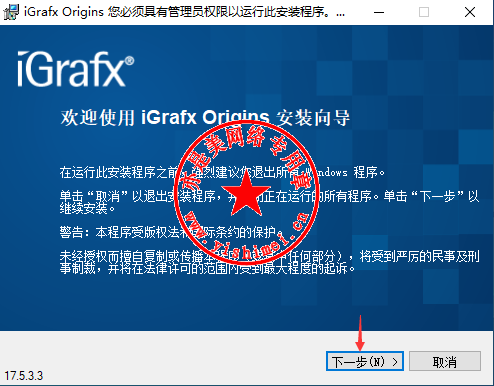This screenshot has width=494, height=386.
Task: Click the iGrafx logo
Action: coord(76,69)
